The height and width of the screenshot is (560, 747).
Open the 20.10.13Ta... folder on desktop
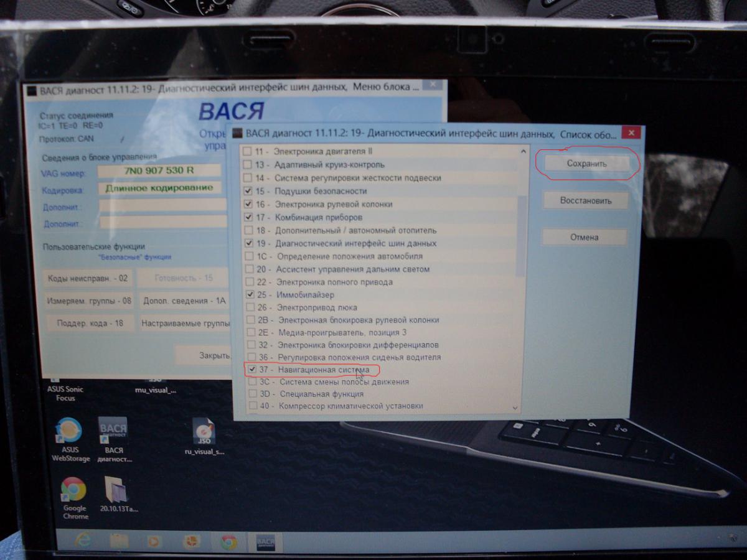click(x=118, y=495)
